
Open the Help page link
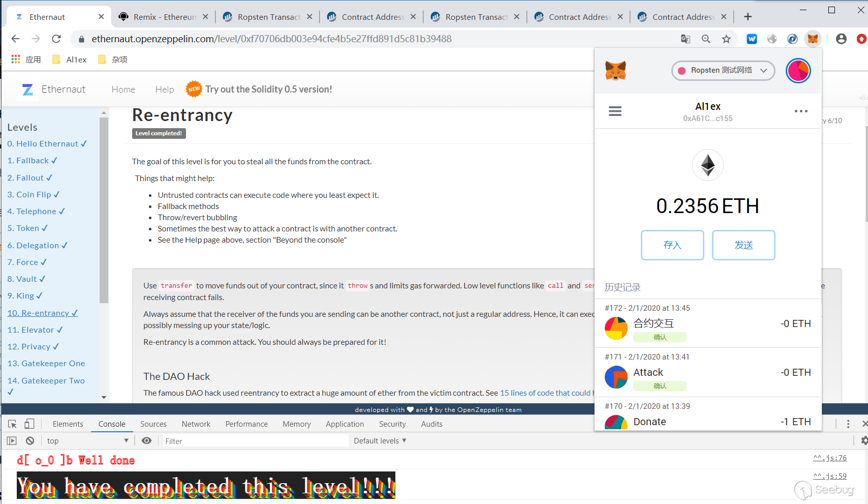[x=165, y=90]
